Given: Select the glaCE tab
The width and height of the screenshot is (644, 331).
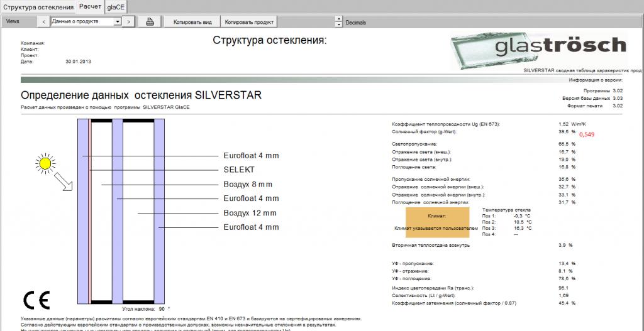Looking at the screenshot, I should coord(116,7).
